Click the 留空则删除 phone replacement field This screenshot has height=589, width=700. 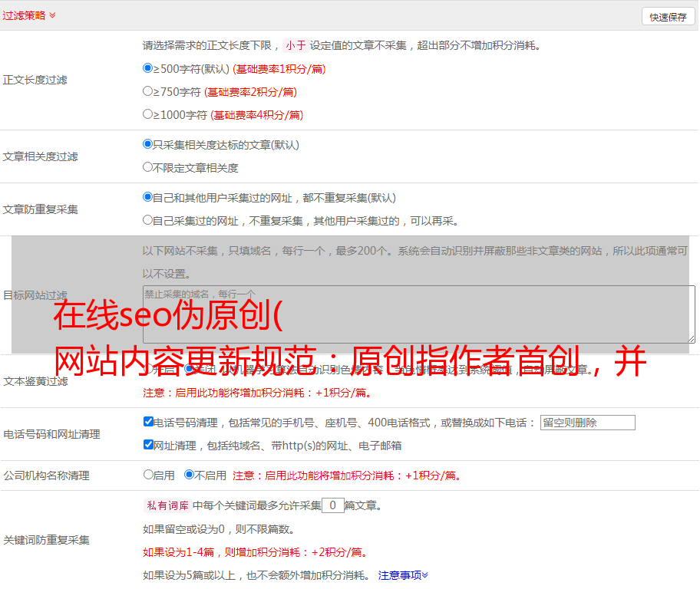pyautogui.click(x=587, y=423)
